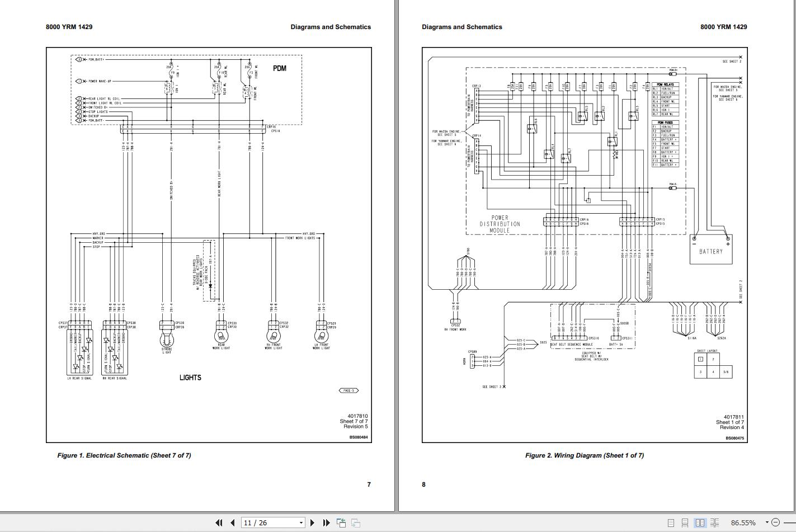
Task: Click Figure 2 Wiring Diagram caption
Action: 584,455
